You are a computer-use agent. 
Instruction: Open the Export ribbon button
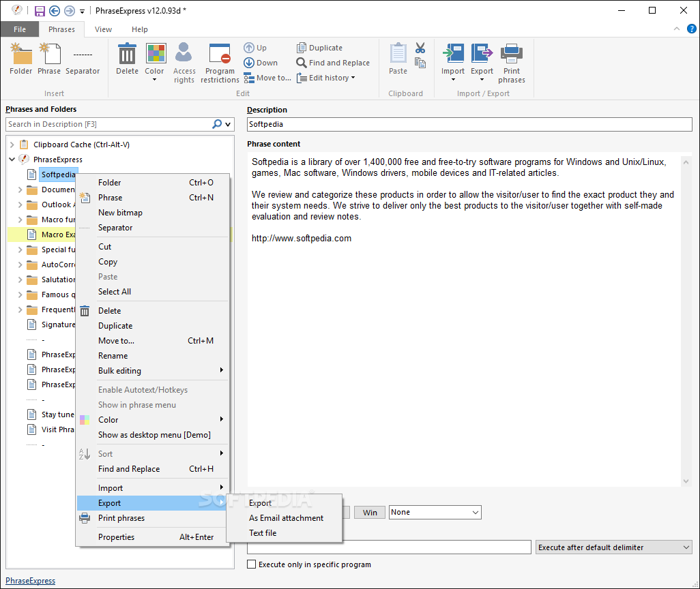(482, 61)
